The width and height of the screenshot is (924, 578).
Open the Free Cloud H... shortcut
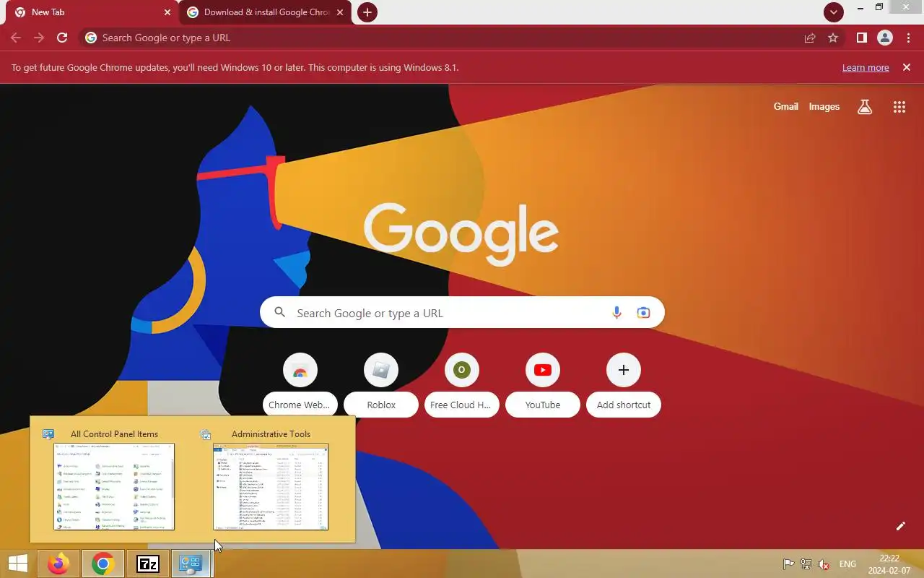click(x=462, y=384)
